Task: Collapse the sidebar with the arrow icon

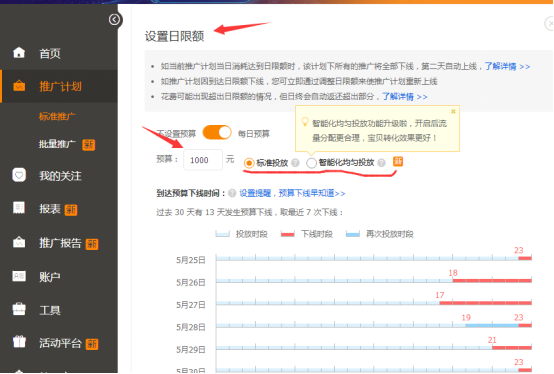Action: tap(114, 19)
